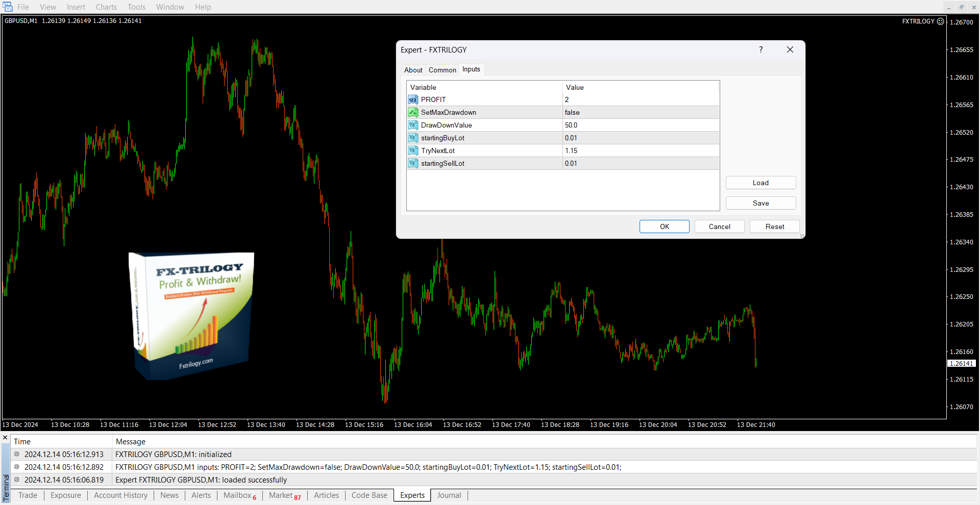Click the startingBuyLot variable icon
This screenshot has height=505, width=980.
click(x=412, y=138)
